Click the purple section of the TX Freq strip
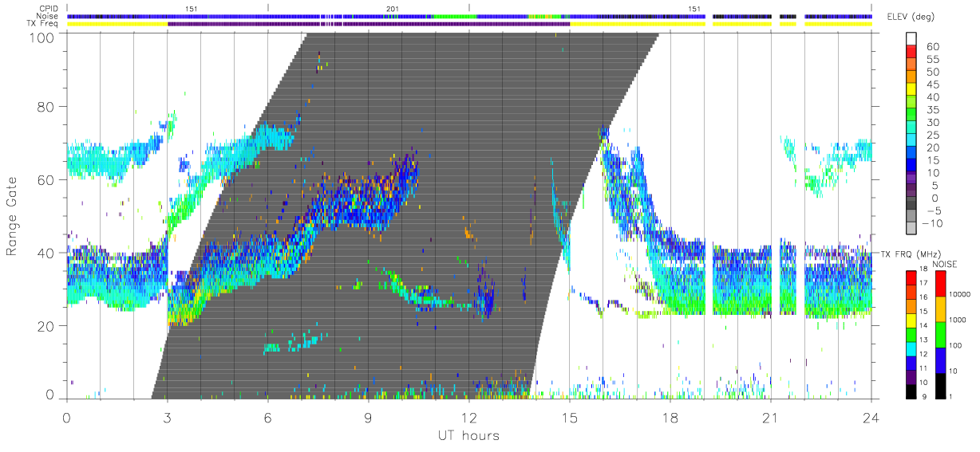Screen dimensions: 980x452 point(369,24)
